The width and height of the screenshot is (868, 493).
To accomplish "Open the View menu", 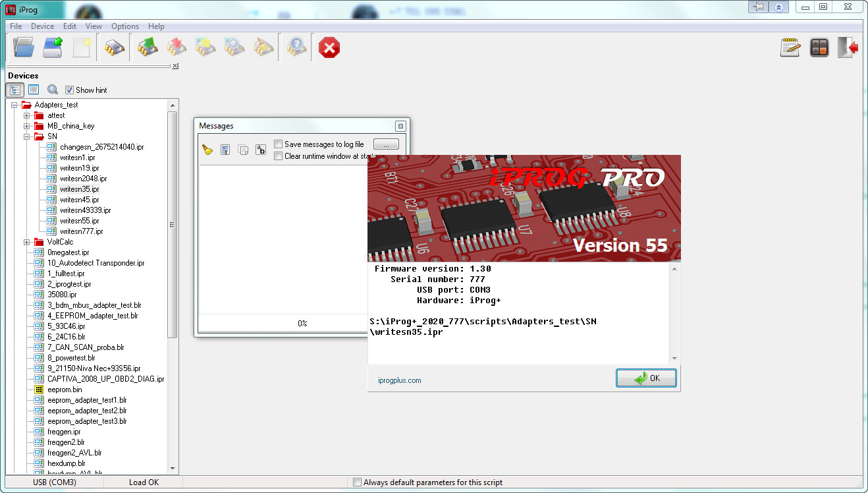I will click(x=94, y=26).
